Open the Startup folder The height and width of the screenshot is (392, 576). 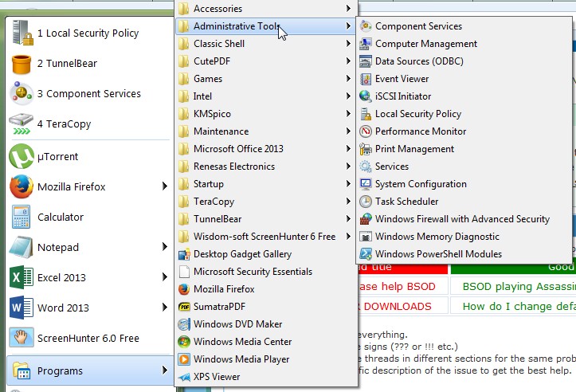[266, 184]
